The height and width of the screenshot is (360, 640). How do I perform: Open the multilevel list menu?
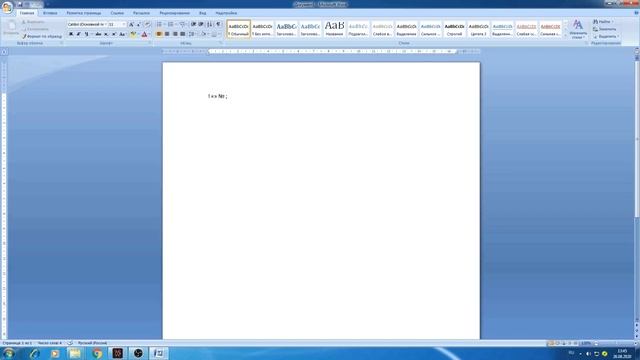(x=182, y=24)
